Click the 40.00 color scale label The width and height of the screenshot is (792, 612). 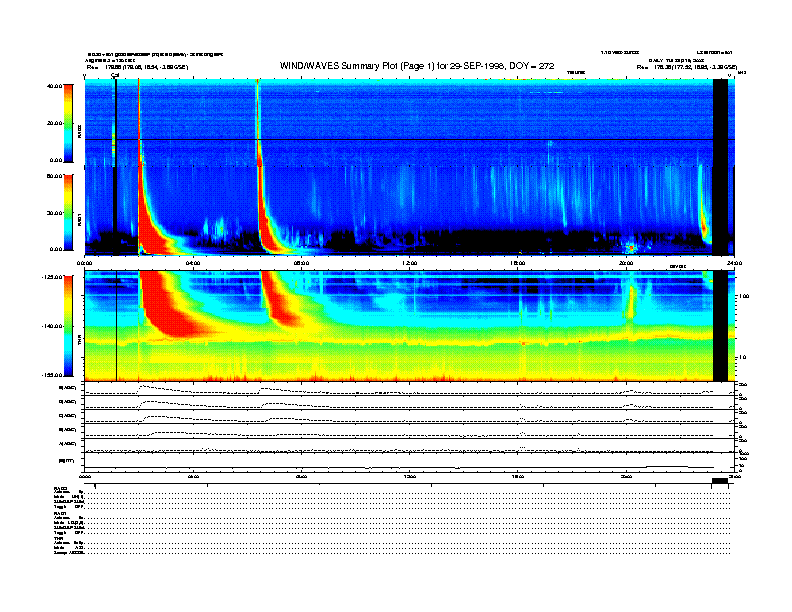tap(54, 86)
